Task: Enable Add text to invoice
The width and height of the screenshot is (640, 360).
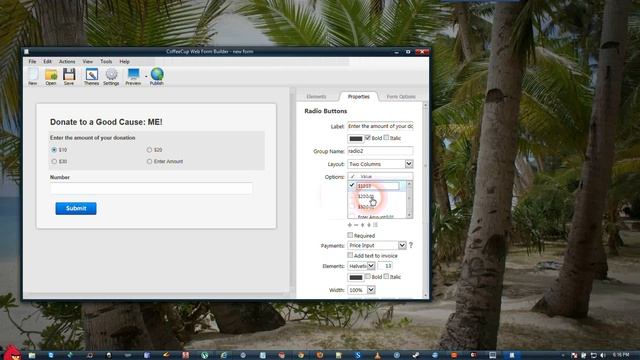Action: [x=350, y=255]
